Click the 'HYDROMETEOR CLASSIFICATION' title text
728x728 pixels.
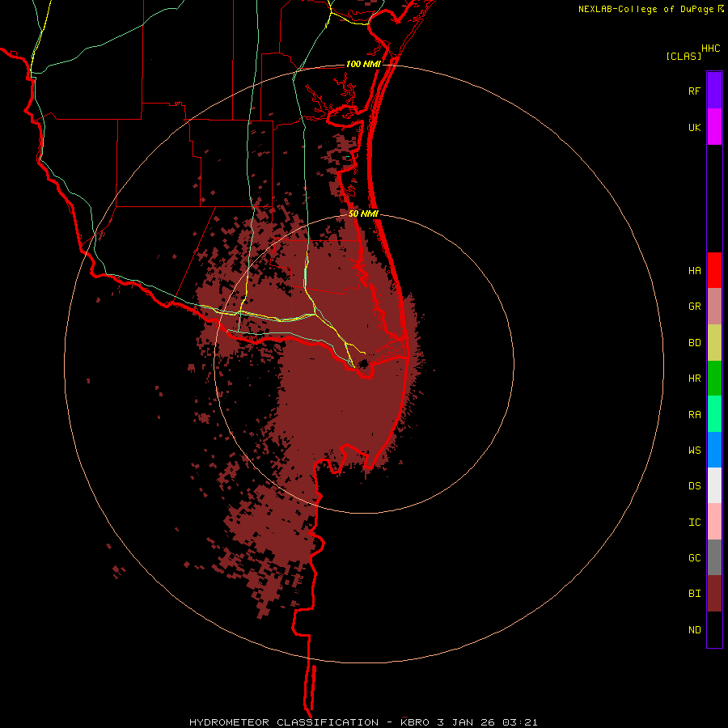[x=284, y=722]
